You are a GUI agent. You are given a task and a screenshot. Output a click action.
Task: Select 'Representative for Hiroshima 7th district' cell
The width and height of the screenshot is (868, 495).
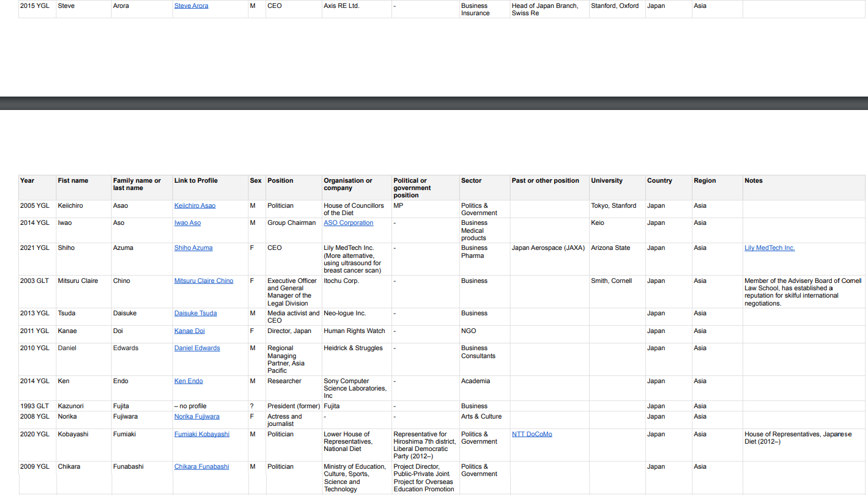[x=426, y=445]
